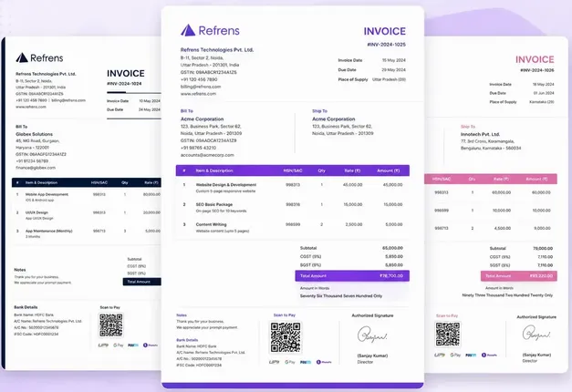Screen dimensions: 572x392
Task: Click Content Writing line item
Action: [212, 224]
